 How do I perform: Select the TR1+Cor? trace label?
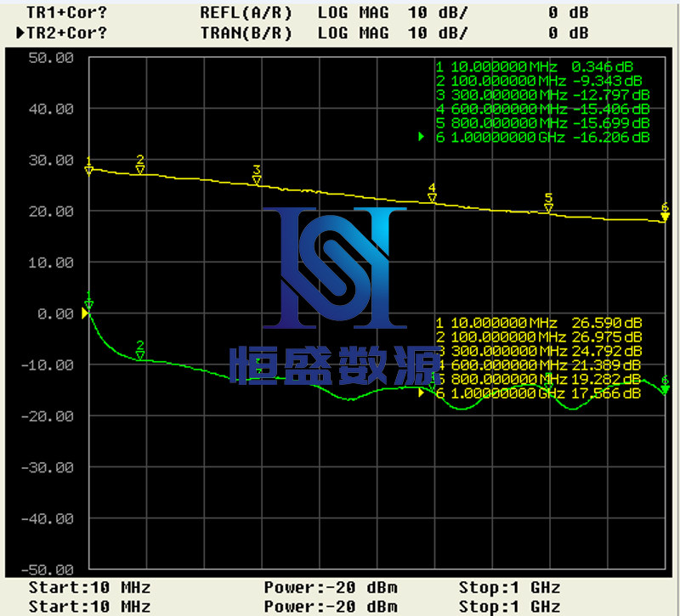point(67,13)
